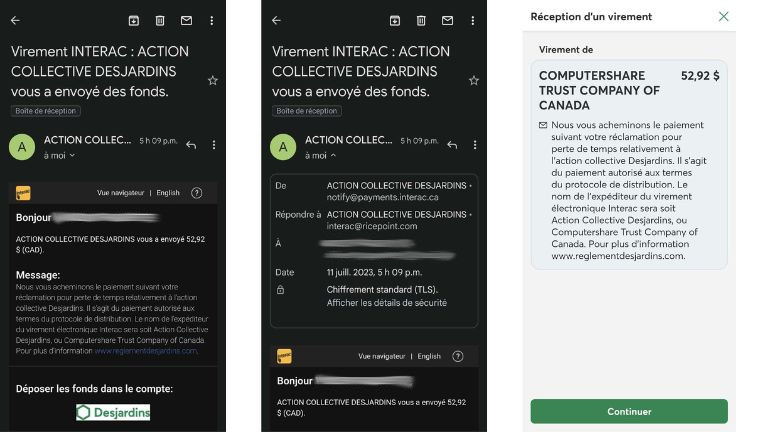Click sender address notify@payments.interac.ca
The image size is (768, 432).
tap(383, 197)
